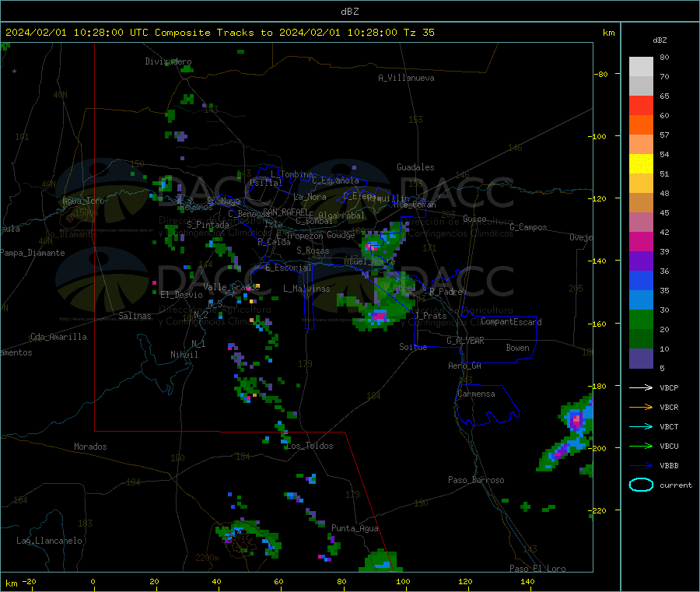Click the 'R_Padre' map label
The height and width of the screenshot is (592, 700).
pyautogui.click(x=446, y=292)
